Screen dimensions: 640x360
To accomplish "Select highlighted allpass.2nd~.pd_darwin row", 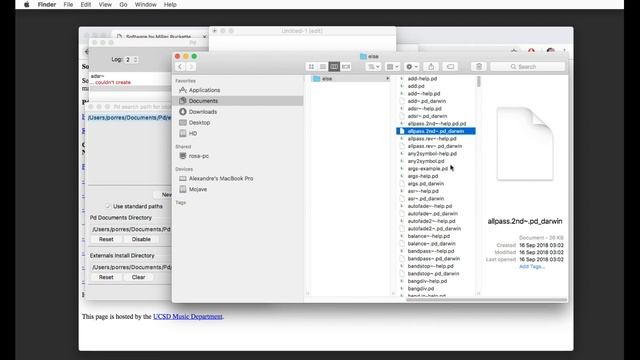I will (436, 131).
